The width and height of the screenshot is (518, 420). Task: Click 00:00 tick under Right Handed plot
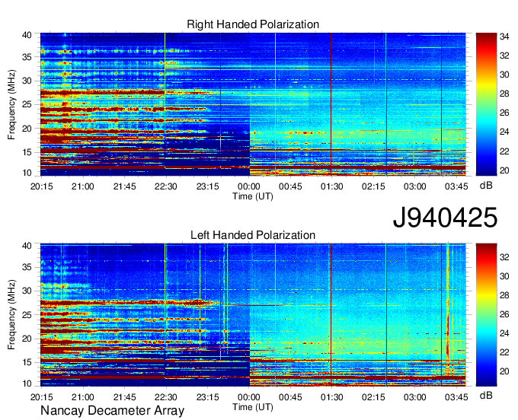click(249, 186)
